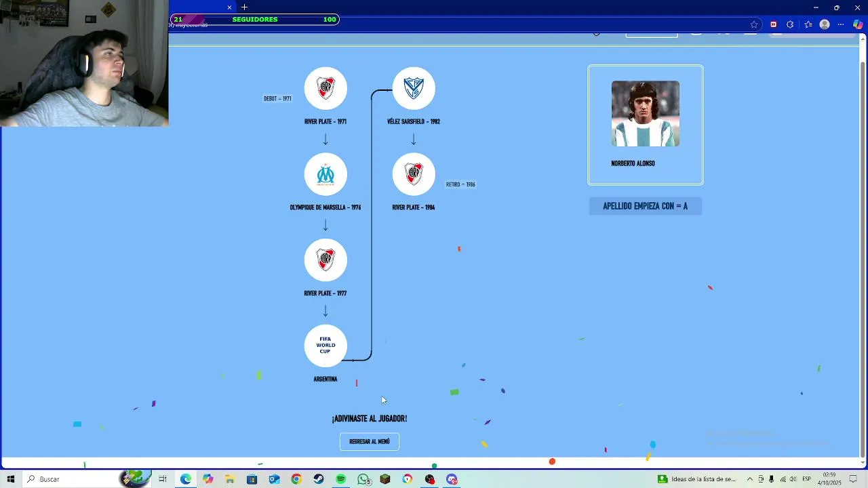Open Minecraft block icon on the taskbar
The width and height of the screenshot is (868, 488).
[385, 479]
